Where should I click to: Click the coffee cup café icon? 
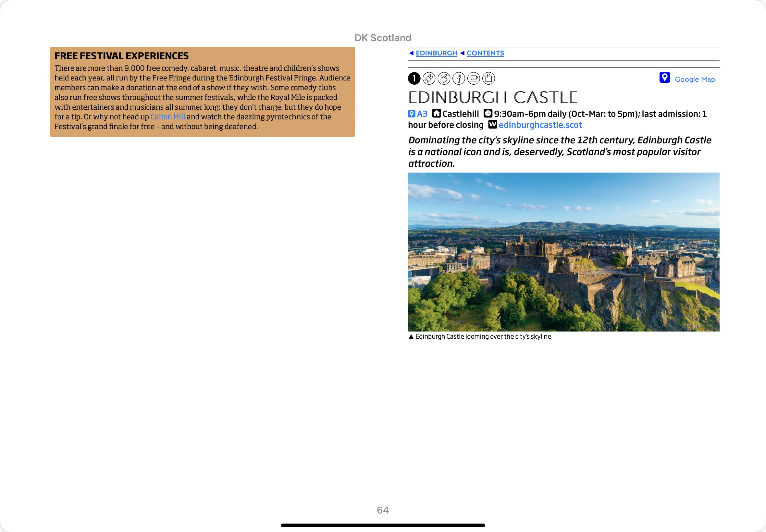coord(474,78)
